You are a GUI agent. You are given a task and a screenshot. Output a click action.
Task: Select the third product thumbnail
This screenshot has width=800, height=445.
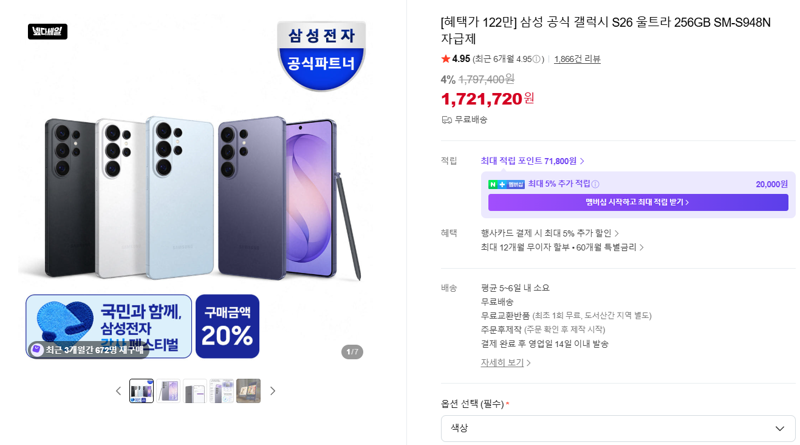click(195, 391)
